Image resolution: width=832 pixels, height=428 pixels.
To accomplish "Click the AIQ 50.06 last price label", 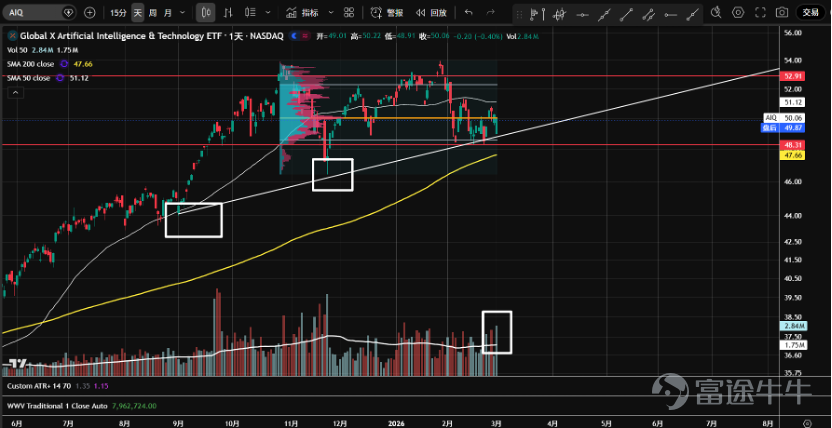I will point(785,118).
